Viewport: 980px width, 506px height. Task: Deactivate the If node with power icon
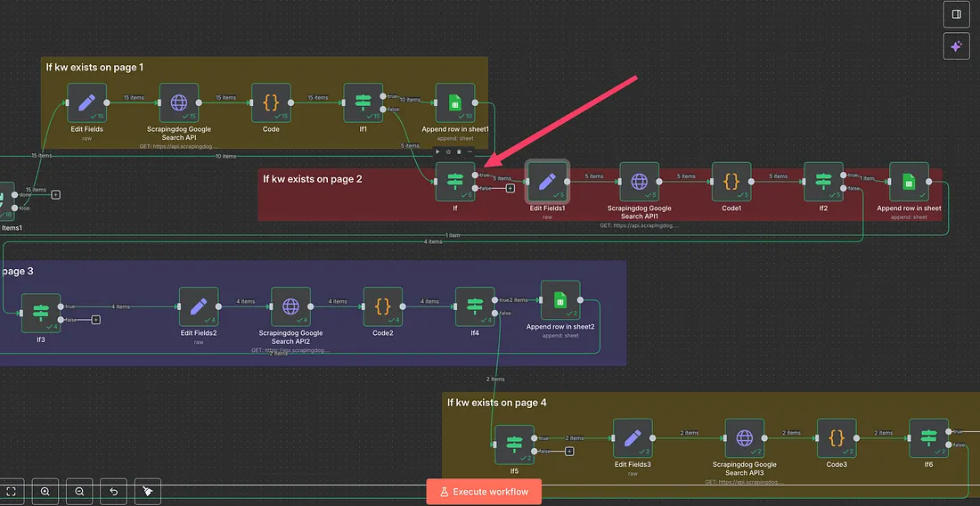(448, 152)
